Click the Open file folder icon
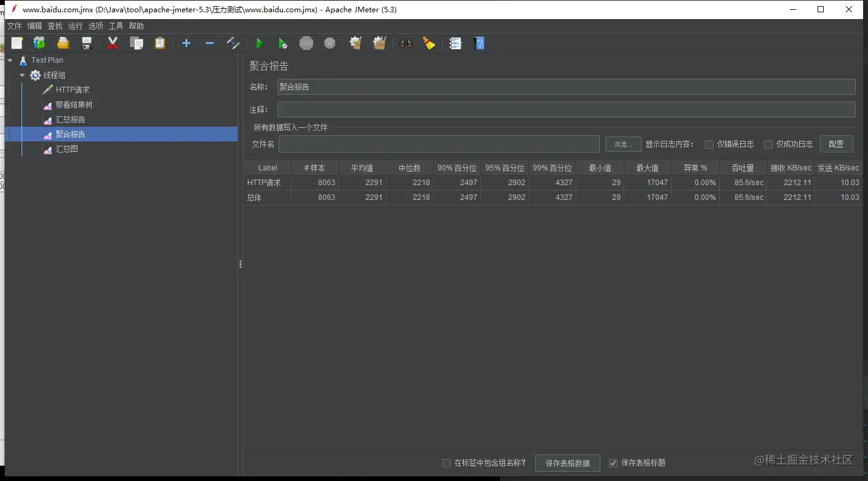868x481 pixels. 63,43
